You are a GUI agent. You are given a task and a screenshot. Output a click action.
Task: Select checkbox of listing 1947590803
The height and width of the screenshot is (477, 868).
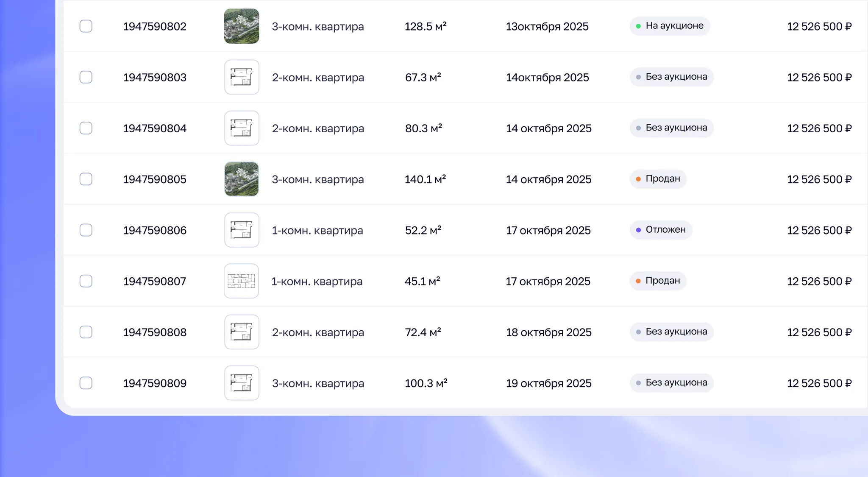coord(86,77)
